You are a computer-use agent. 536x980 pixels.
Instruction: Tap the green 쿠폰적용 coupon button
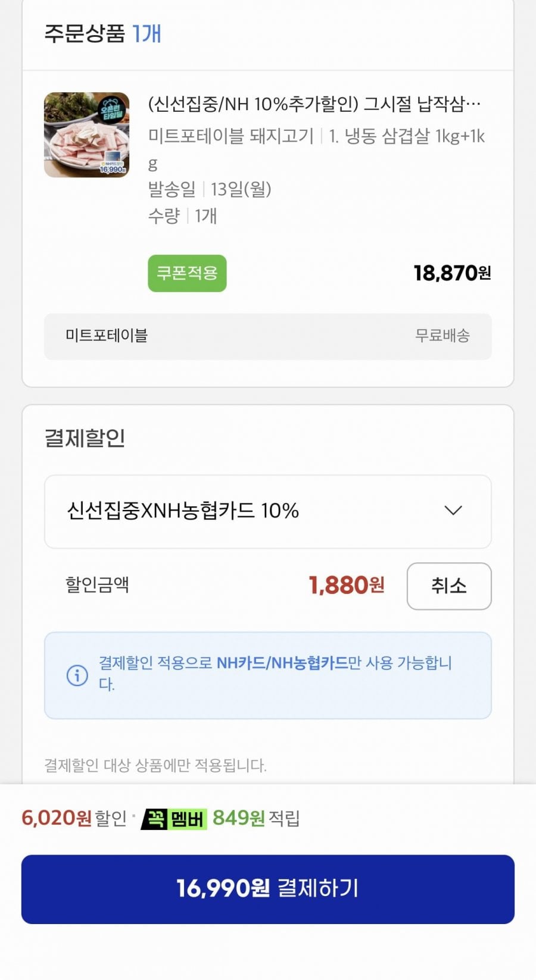(x=187, y=273)
